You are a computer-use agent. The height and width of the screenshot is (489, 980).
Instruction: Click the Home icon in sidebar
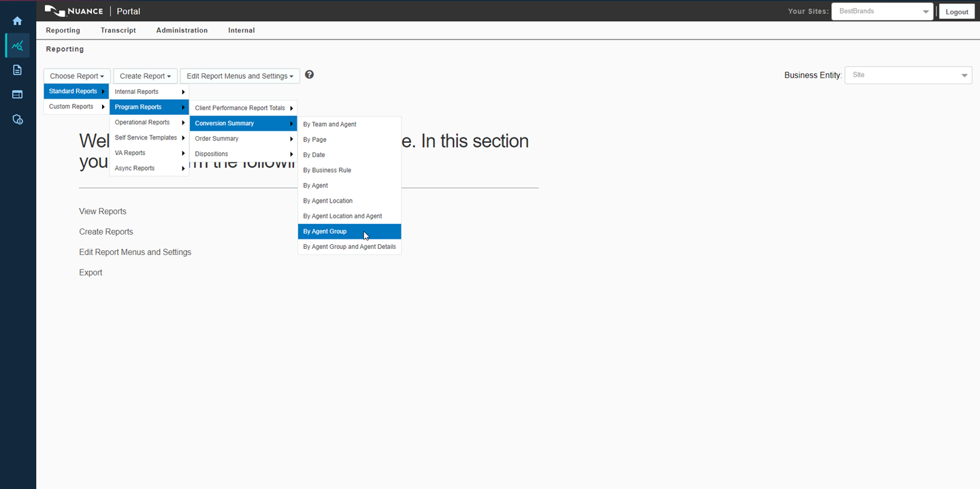pos(18,21)
